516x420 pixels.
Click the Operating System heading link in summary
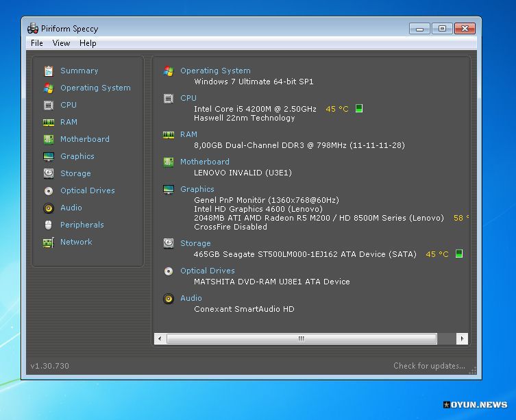(216, 71)
